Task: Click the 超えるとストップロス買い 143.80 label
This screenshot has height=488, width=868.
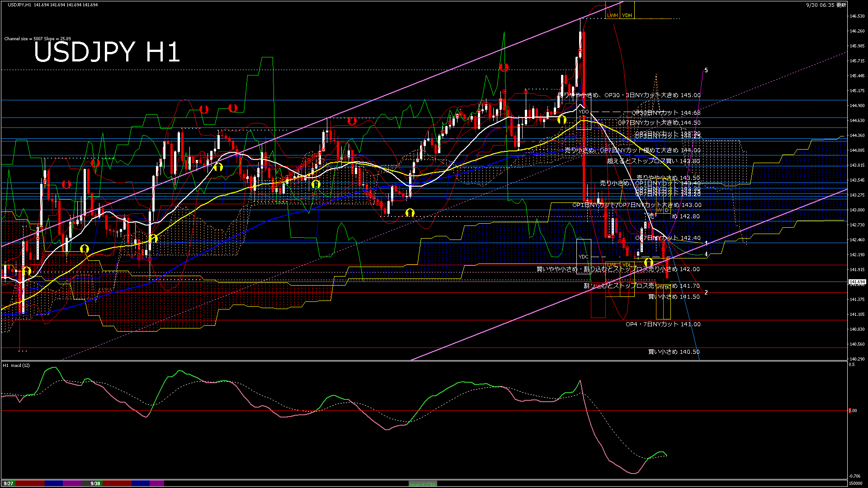Action: click(653, 161)
